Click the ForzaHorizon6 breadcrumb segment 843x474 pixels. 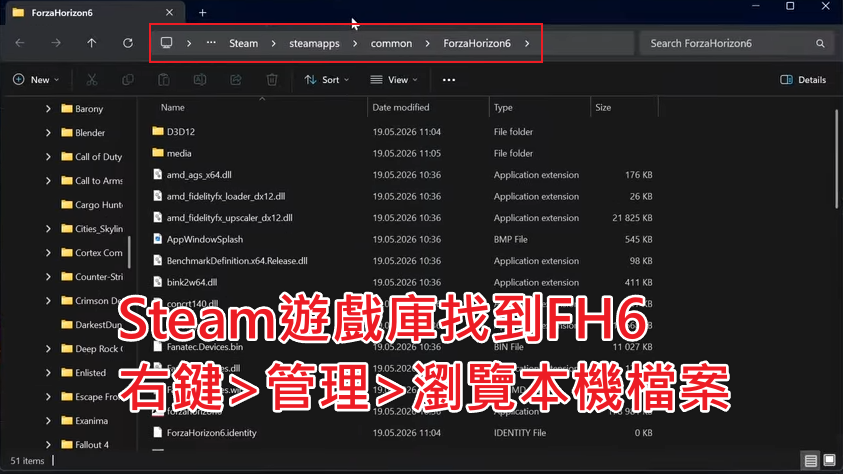[x=477, y=44]
